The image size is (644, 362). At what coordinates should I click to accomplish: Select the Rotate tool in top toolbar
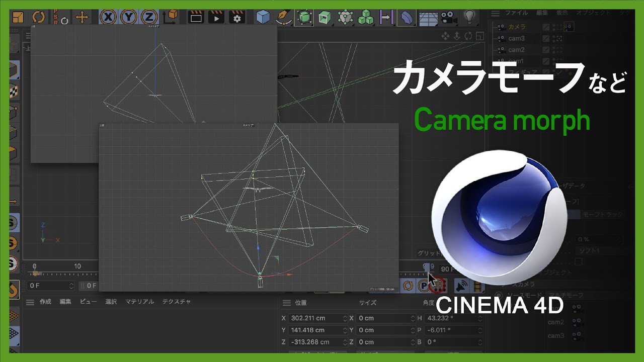coord(39,17)
